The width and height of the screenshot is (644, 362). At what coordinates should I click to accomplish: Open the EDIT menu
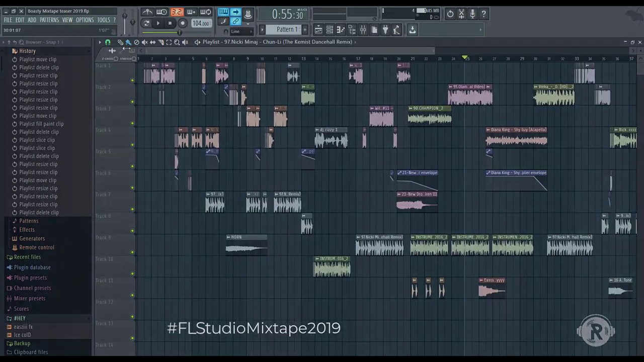pos(20,20)
